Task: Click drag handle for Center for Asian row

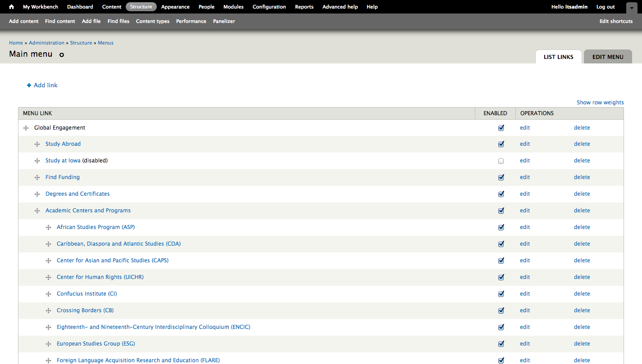Action: [48, 261]
